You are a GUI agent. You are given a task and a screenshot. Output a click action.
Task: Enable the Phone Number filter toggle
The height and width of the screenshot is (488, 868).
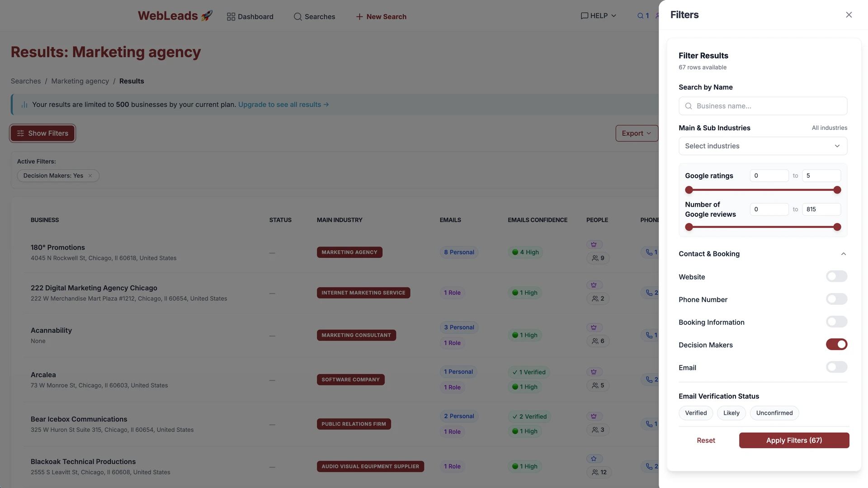pos(836,299)
